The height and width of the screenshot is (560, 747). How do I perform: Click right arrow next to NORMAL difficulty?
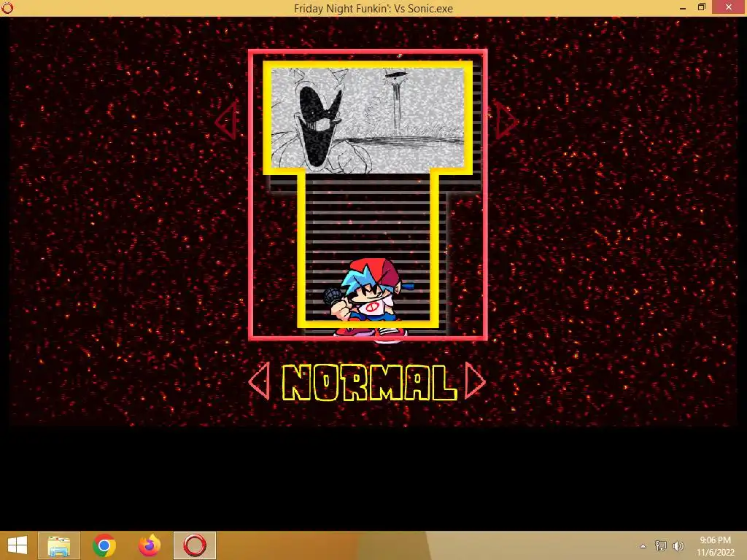475,381
